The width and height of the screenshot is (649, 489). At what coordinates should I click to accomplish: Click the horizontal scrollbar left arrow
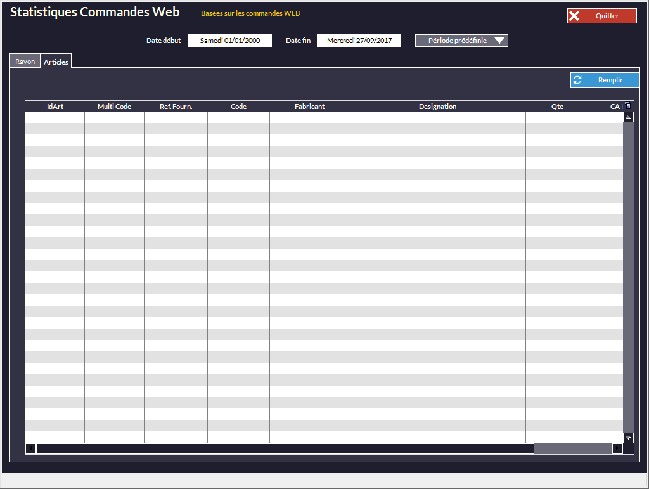click(30, 449)
